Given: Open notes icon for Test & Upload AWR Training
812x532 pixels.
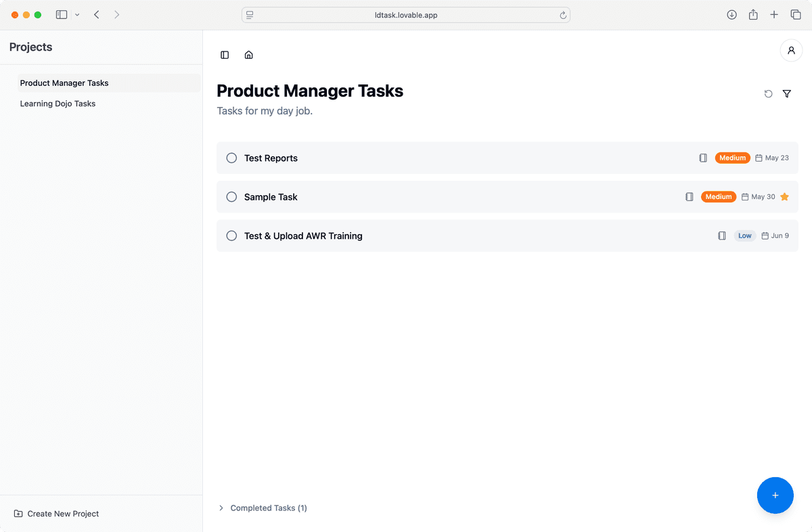Looking at the screenshot, I should tap(722, 236).
